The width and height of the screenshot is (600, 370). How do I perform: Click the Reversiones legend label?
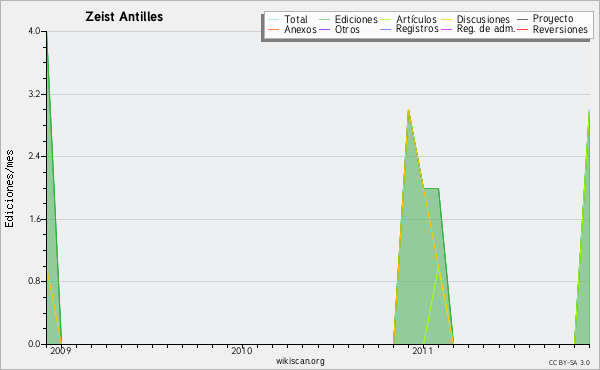point(560,30)
